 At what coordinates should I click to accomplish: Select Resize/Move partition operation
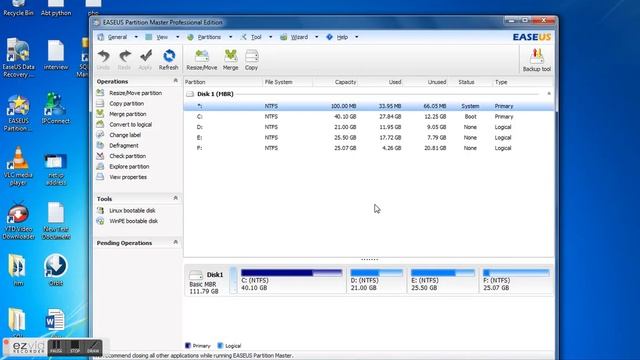pos(136,93)
